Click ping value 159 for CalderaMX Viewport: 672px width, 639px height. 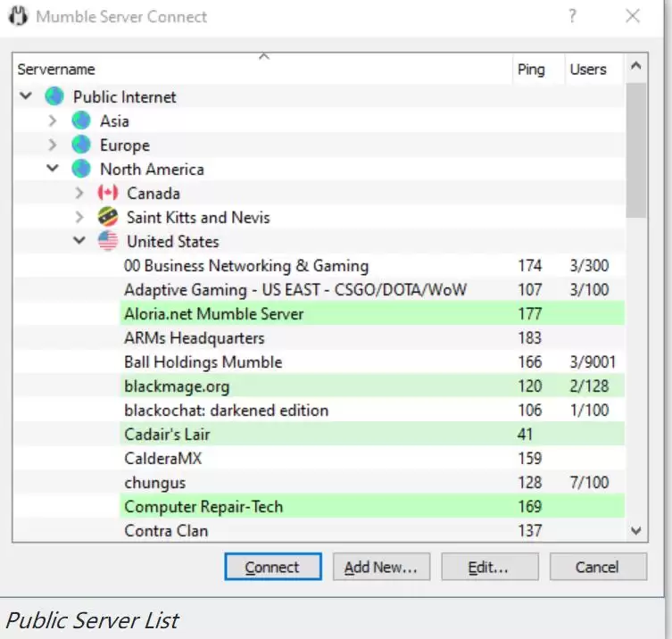[x=530, y=458]
